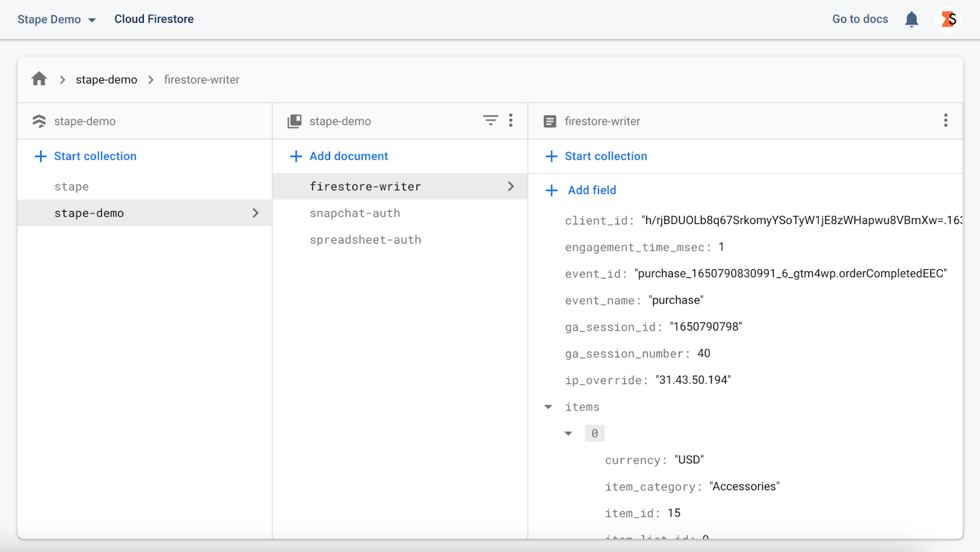Click the Firestore database icon beside stape-demo
The height and width of the screenshot is (552, 980).
coord(39,121)
